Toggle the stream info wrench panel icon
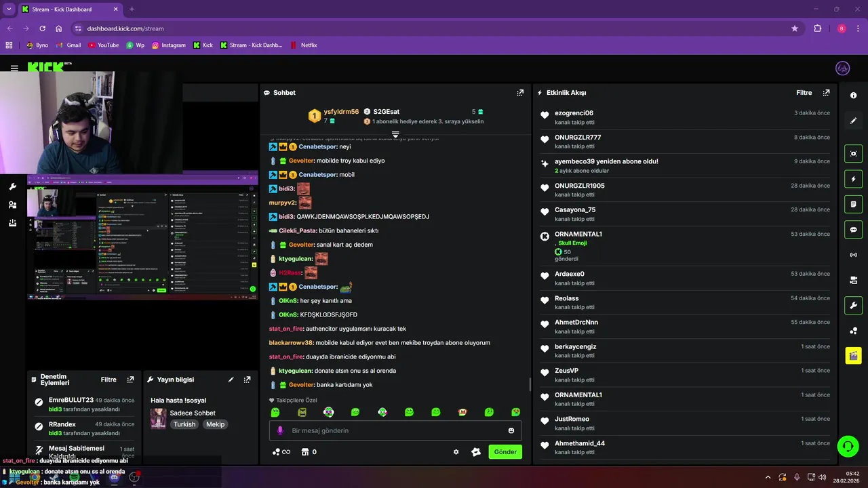Image resolution: width=868 pixels, height=488 pixels. [853, 305]
